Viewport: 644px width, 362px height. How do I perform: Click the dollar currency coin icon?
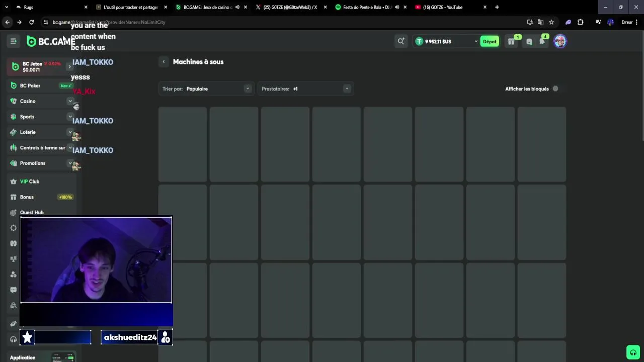[419, 41]
